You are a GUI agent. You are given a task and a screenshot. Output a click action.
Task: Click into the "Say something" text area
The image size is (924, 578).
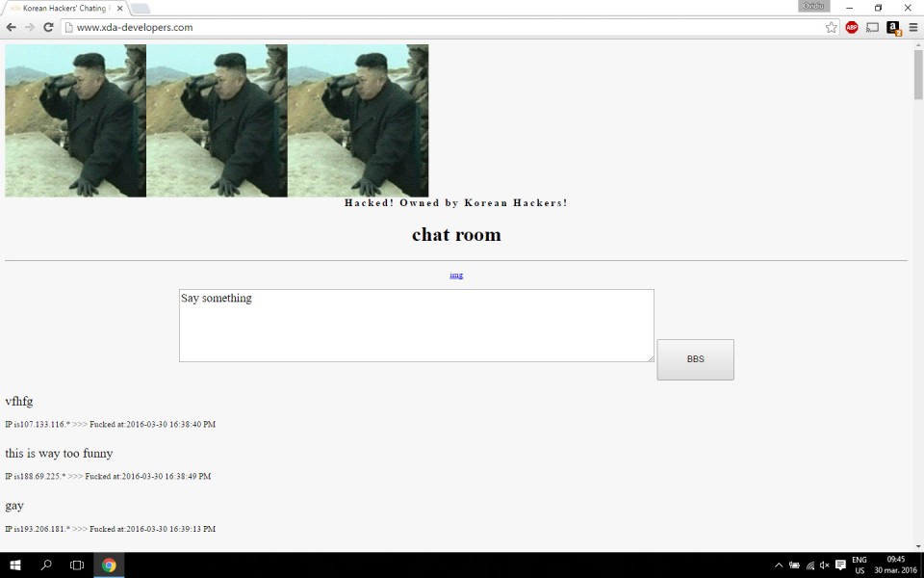click(x=416, y=326)
